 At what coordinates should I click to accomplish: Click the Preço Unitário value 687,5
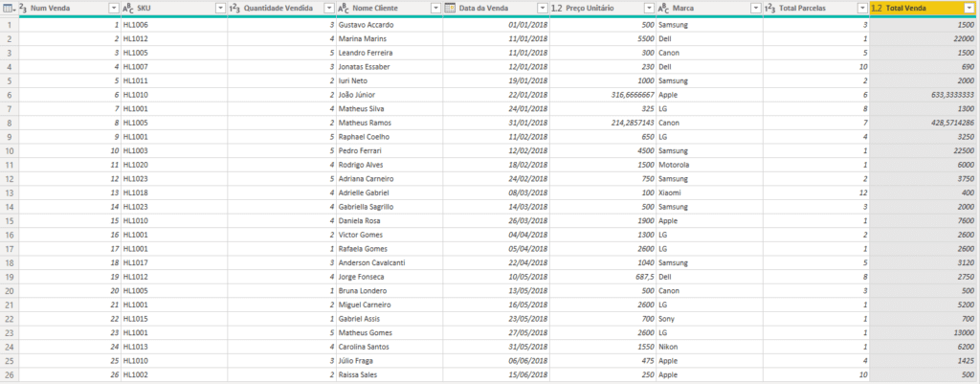603,277
